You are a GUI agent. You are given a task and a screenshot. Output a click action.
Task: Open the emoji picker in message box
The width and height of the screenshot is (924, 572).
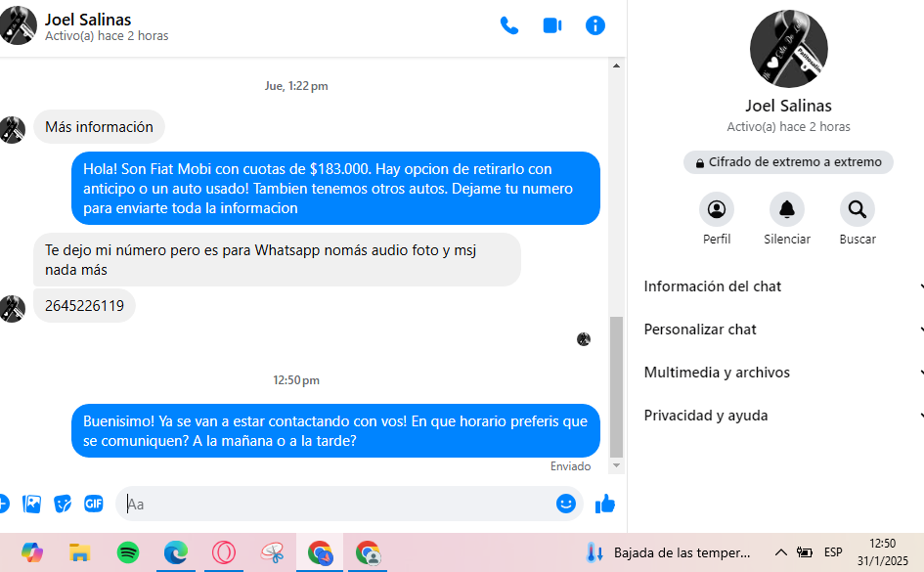point(565,504)
